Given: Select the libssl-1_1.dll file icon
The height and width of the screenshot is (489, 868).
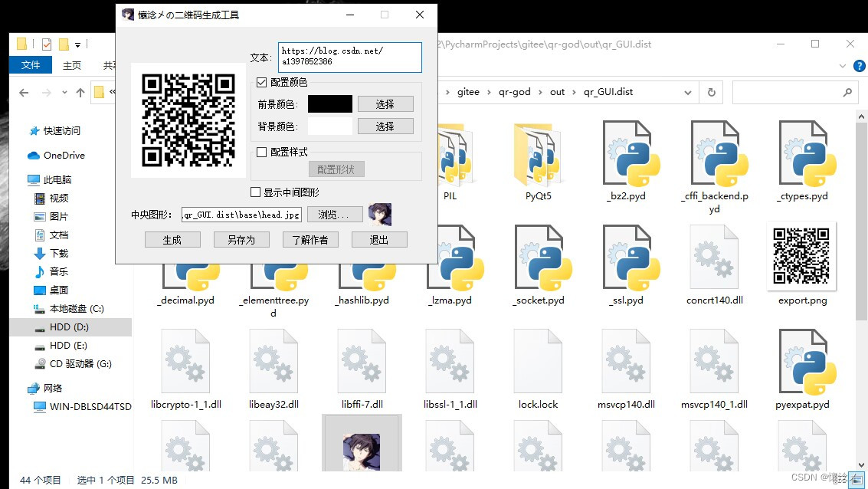Looking at the screenshot, I should (450, 361).
